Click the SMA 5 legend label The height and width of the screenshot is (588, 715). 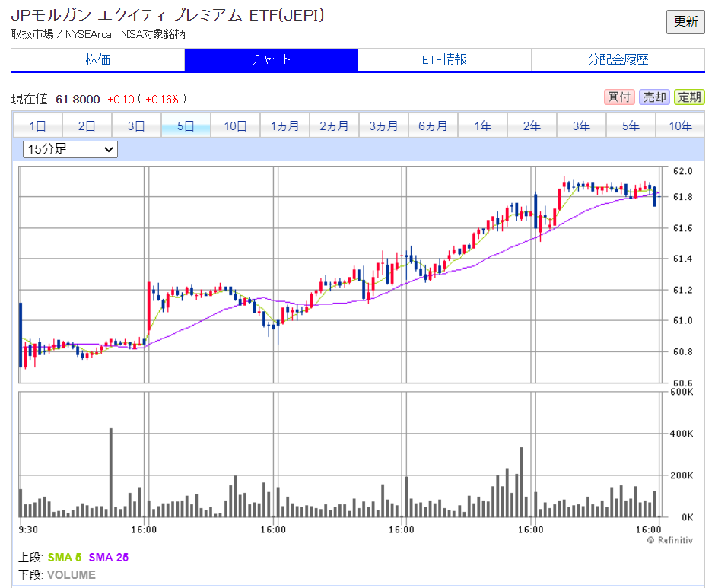(x=65, y=558)
